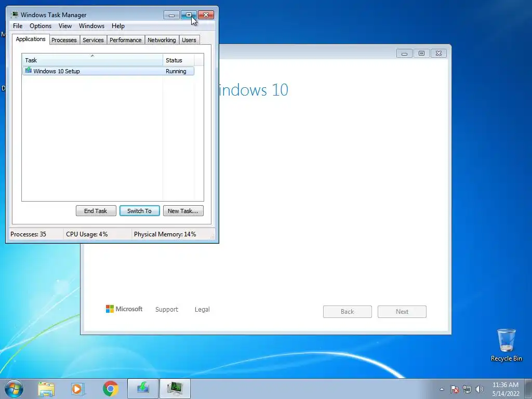Screen dimensions: 532x399
Task: Click the Processes: 35 status text
Action: tap(28, 234)
